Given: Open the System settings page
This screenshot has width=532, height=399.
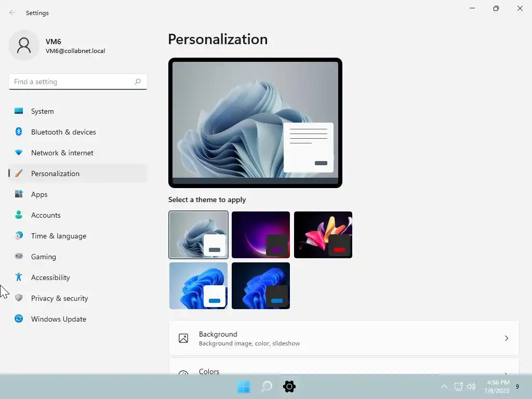Looking at the screenshot, I should pyautogui.click(x=78, y=111).
